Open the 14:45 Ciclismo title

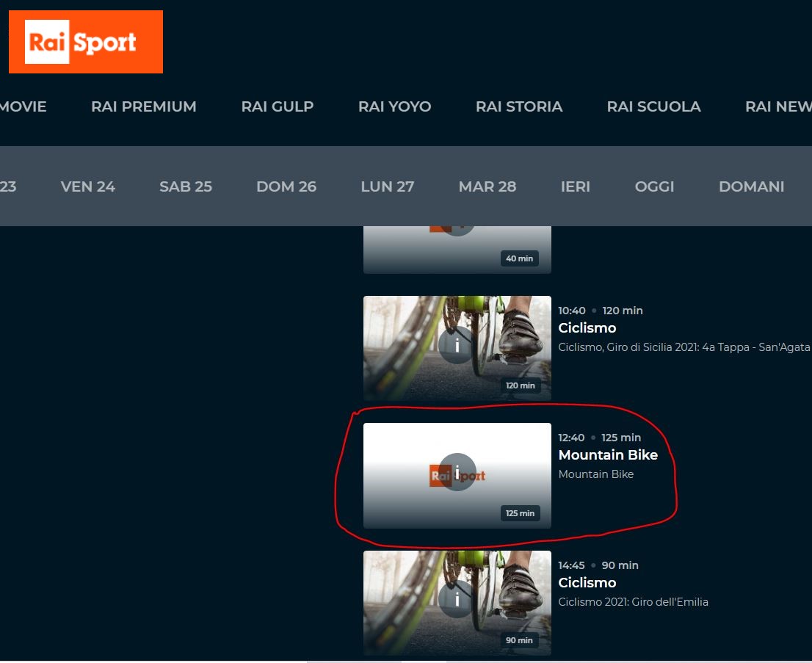pos(587,583)
